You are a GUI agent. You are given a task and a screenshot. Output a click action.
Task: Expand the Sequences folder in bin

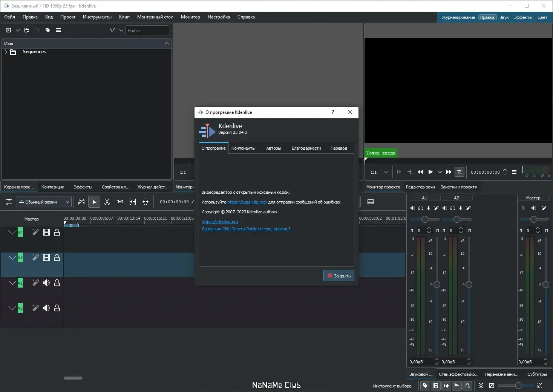click(x=6, y=52)
